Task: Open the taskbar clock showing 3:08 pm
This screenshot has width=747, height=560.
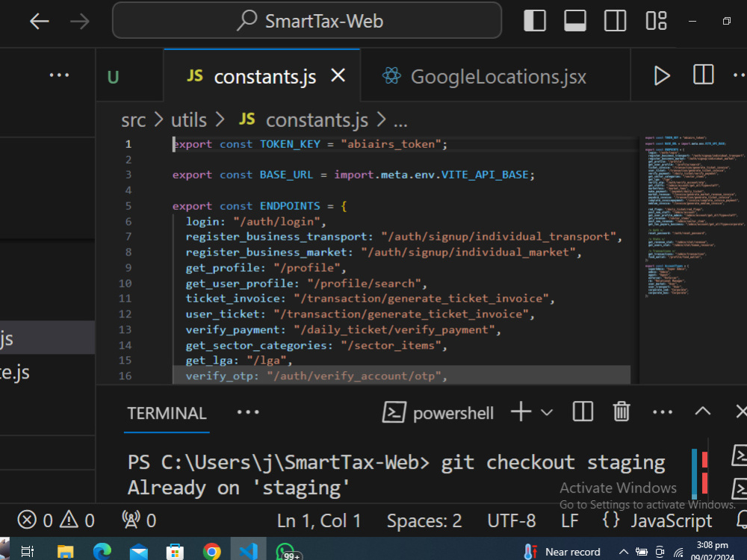Action: (712, 551)
